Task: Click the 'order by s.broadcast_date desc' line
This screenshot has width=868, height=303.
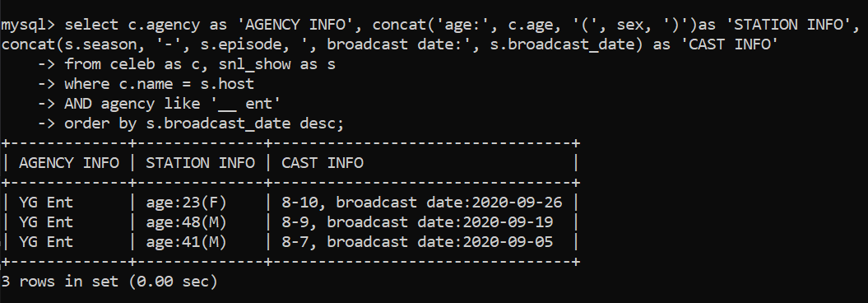Action: (204, 124)
